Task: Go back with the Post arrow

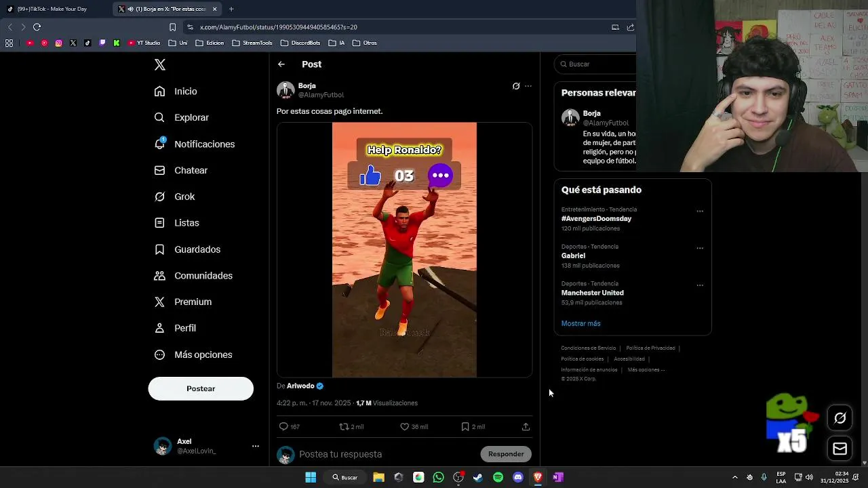Action: pyautogui.click(x=281, y=64)
